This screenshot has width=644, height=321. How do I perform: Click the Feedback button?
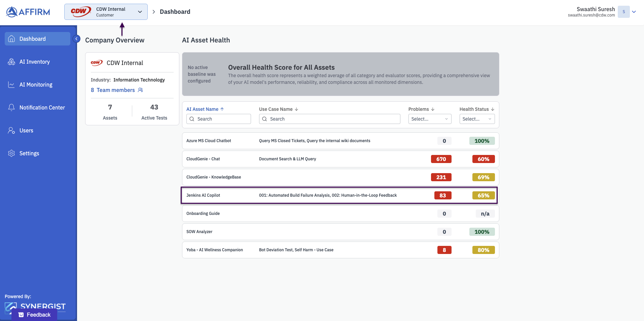coord(34,315)
